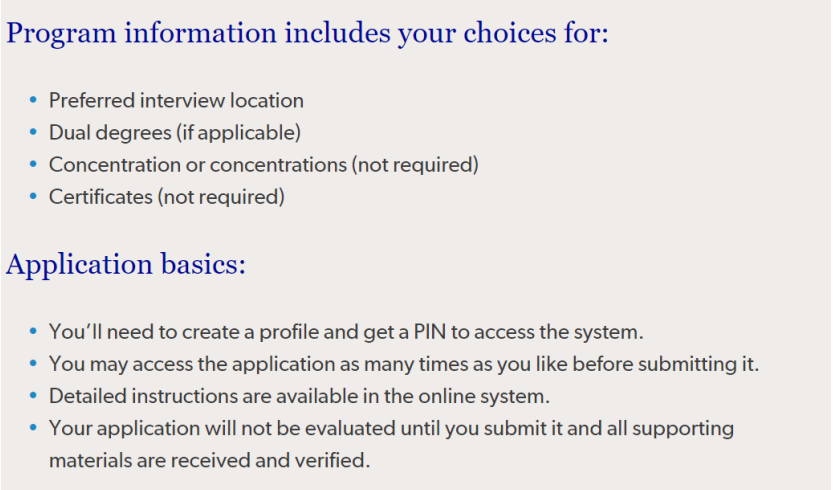
Task: Click the "Application basics:" heading
Action: [126, 265]
